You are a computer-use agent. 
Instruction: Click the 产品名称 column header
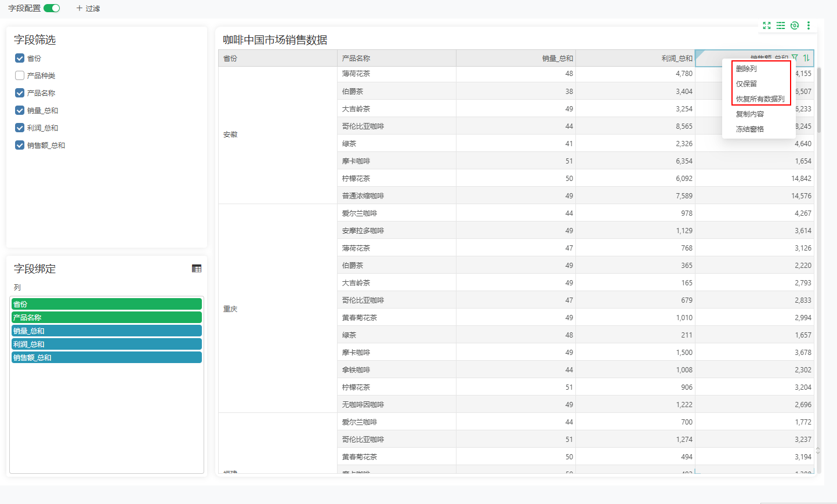[x=397, y=58]
